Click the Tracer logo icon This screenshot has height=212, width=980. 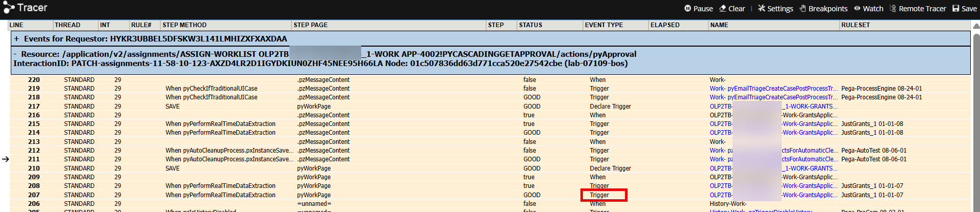pos(9,8)
